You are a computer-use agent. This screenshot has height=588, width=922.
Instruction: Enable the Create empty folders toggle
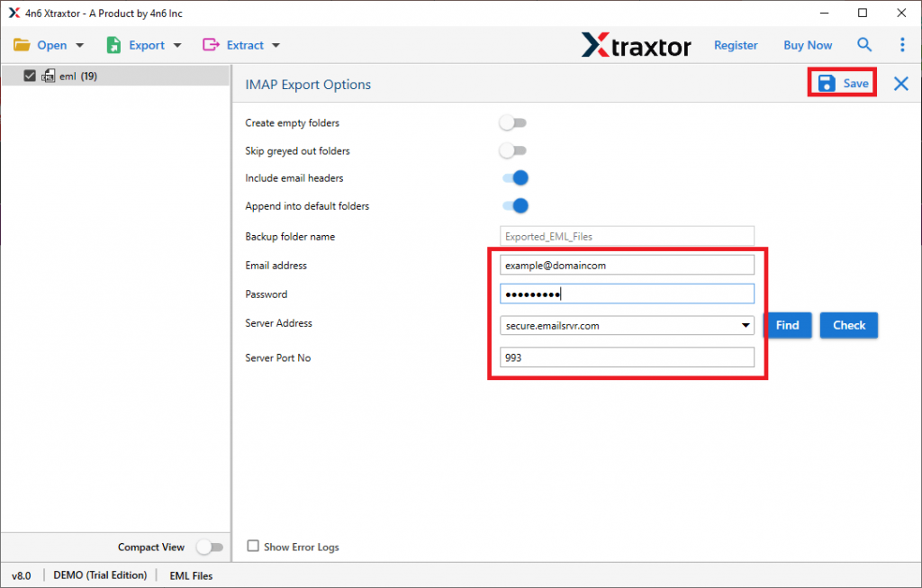coord(513,122)
